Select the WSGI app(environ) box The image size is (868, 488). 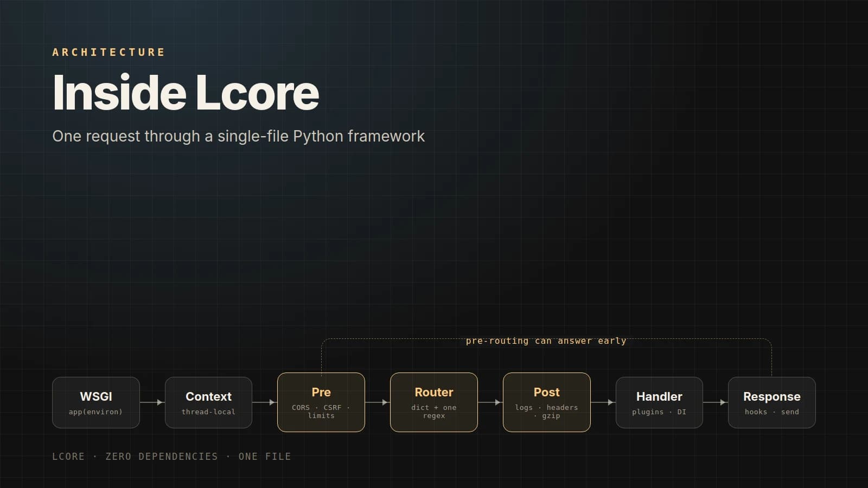coord(96,402)
